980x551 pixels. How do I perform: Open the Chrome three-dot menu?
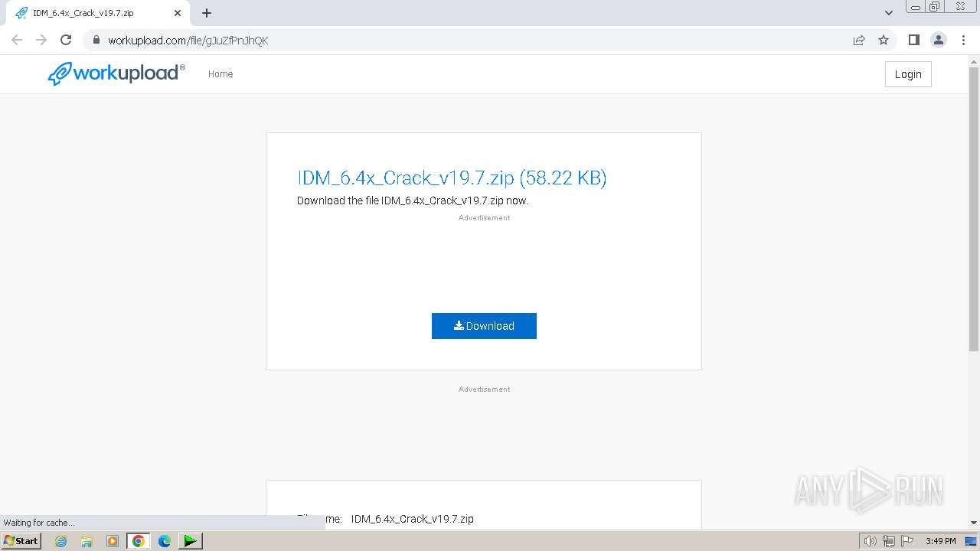pyautogui.click(x=963, y=40)
